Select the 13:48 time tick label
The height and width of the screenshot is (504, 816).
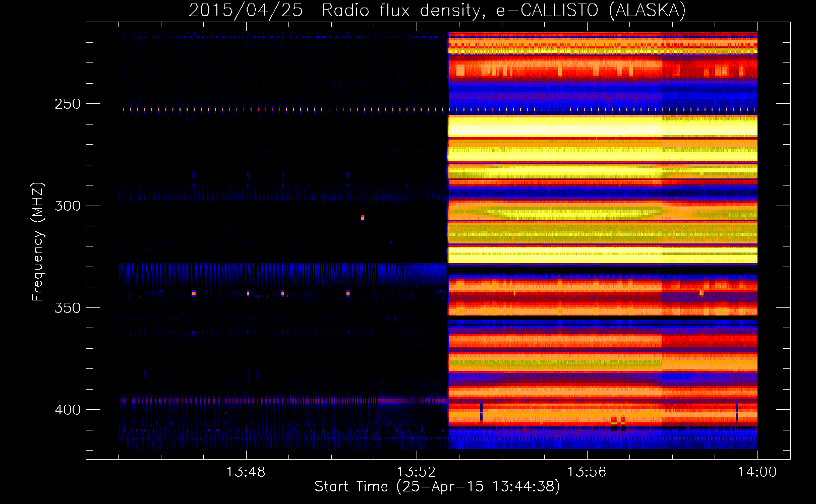tap(246, 472)
